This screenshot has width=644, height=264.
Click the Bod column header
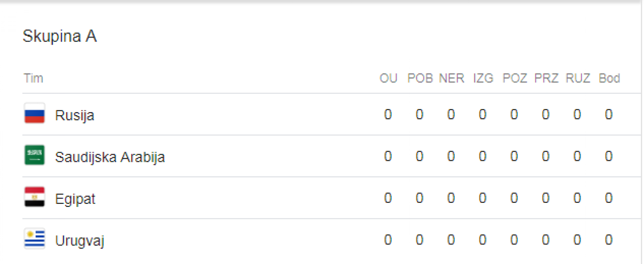609,78
